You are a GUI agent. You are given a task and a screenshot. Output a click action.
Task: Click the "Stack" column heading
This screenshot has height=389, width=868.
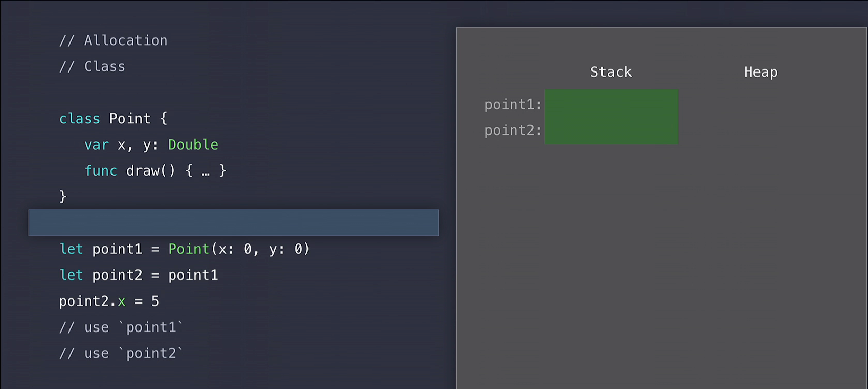pos(611,72)
